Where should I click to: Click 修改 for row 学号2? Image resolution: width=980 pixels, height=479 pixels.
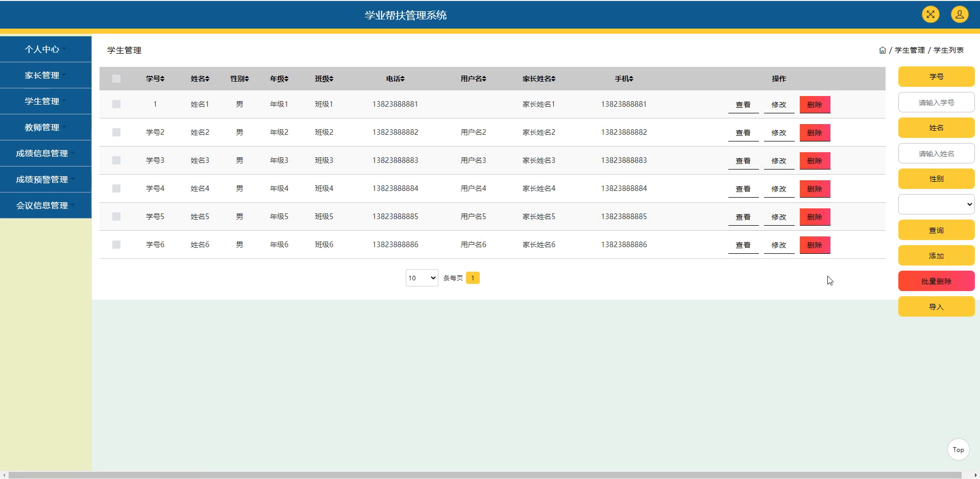pos(779,133)
